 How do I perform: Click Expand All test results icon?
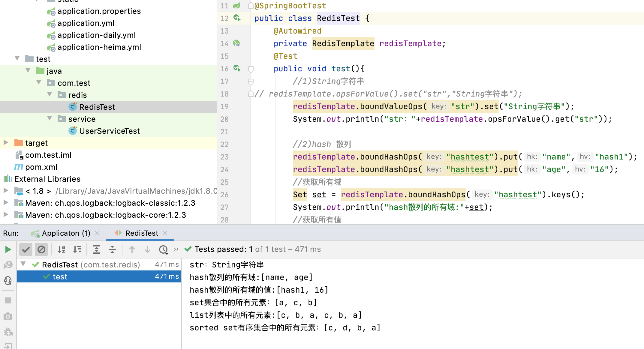[x=97, y=249]
